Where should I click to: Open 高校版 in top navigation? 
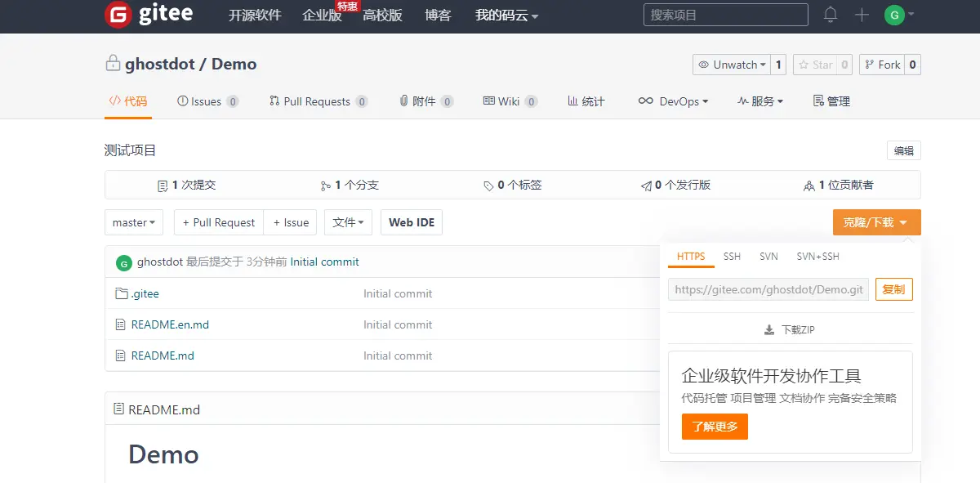click(382, 16)
